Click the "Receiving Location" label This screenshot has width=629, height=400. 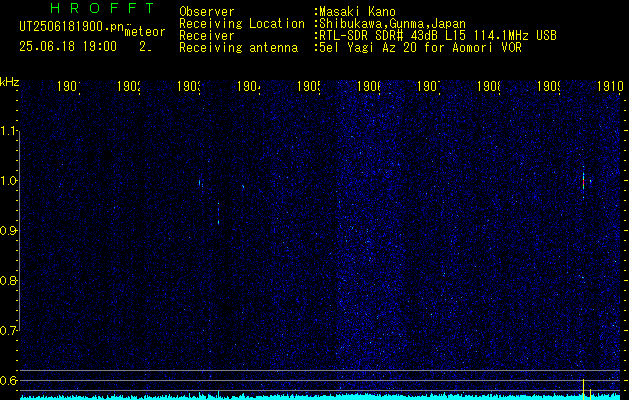pos(242,24)
